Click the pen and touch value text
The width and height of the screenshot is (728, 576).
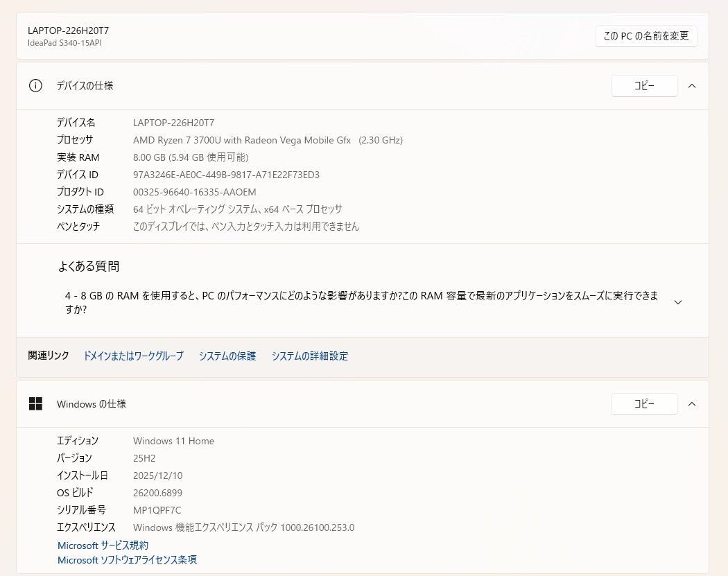246,227
